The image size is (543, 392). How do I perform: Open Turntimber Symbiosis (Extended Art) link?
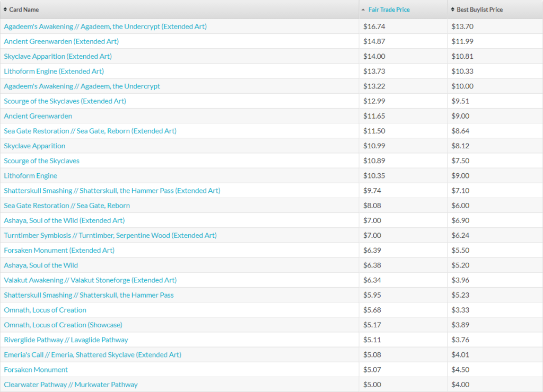pyautogui.click(x=110, y=235)
